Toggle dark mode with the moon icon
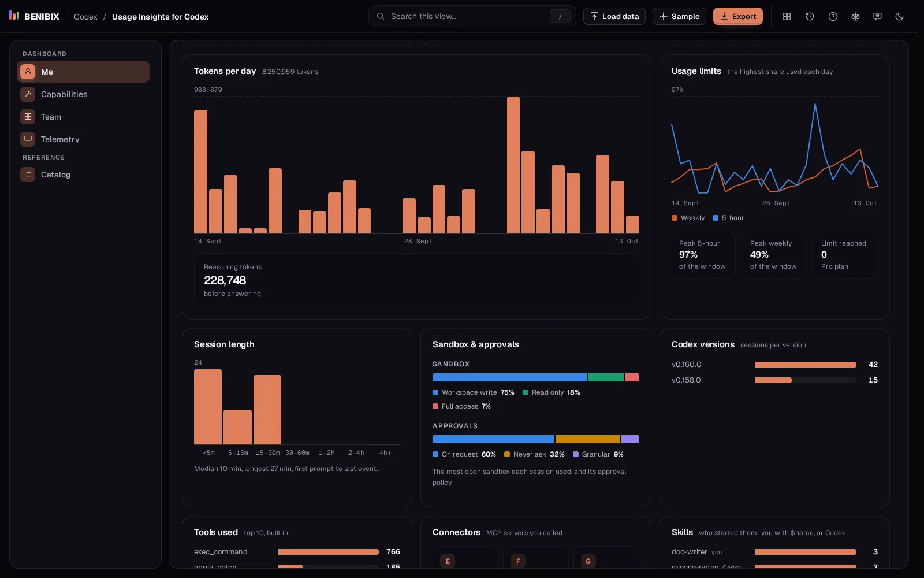This screenshot has height=578, width=924. 899,16
